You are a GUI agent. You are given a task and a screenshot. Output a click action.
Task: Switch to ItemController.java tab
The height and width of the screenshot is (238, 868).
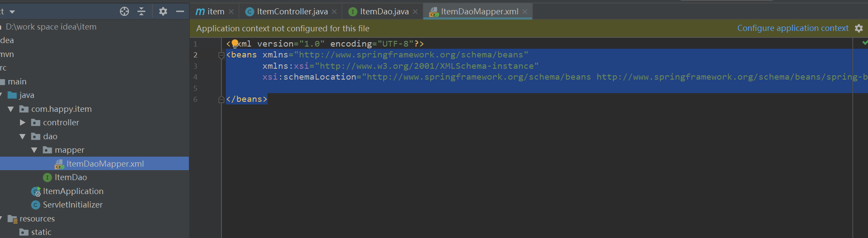[x=292, y=12]
